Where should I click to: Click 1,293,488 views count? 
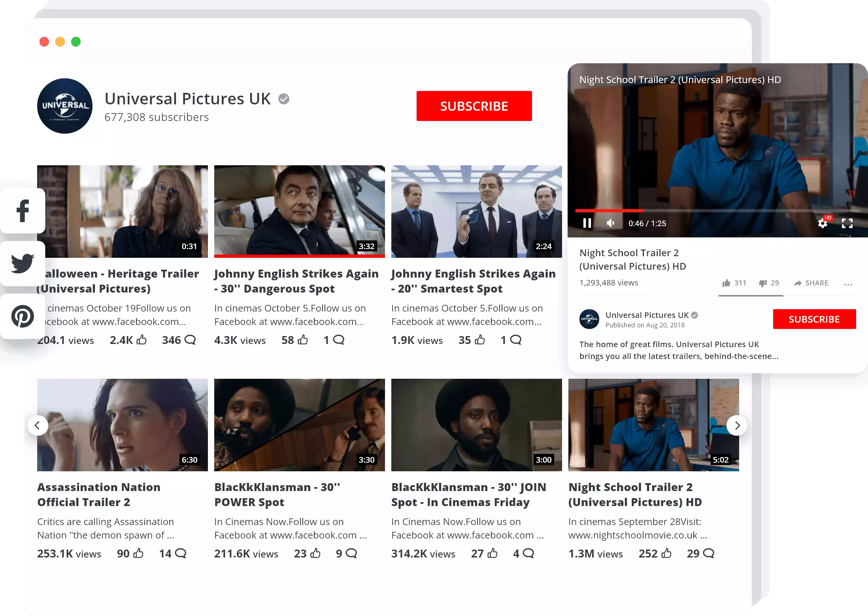[609, 283]
